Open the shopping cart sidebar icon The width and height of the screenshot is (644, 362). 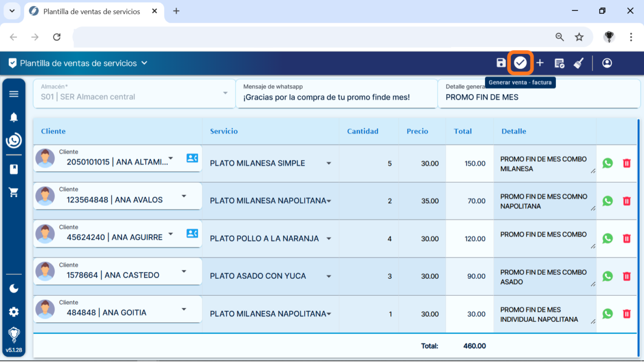click(x=14, y=193)
